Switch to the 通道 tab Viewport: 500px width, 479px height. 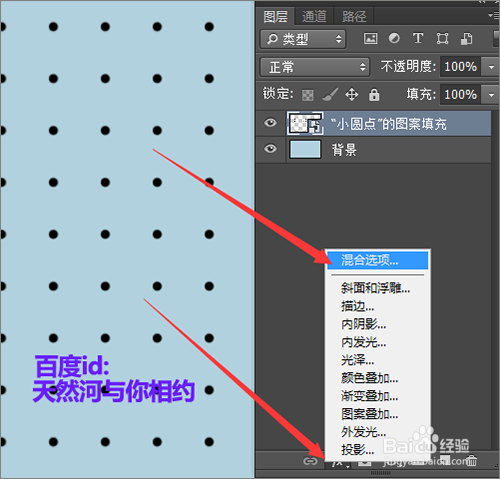(x=314, y=16)
